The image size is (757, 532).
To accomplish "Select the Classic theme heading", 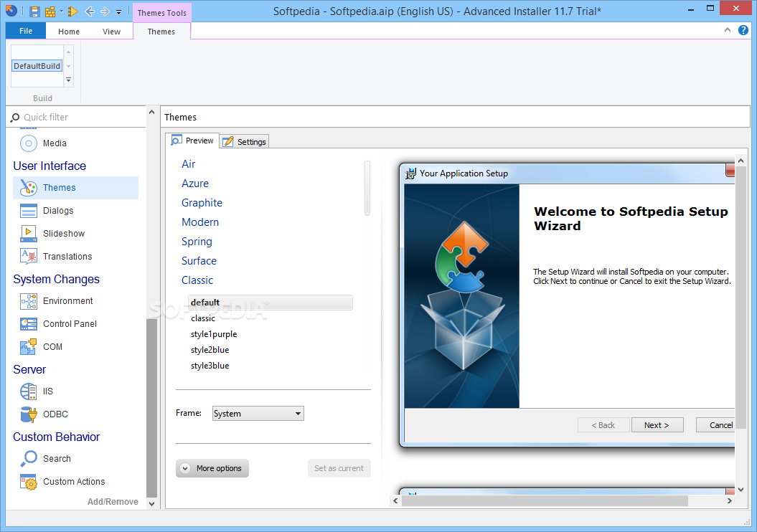I will tap(197, 280).
